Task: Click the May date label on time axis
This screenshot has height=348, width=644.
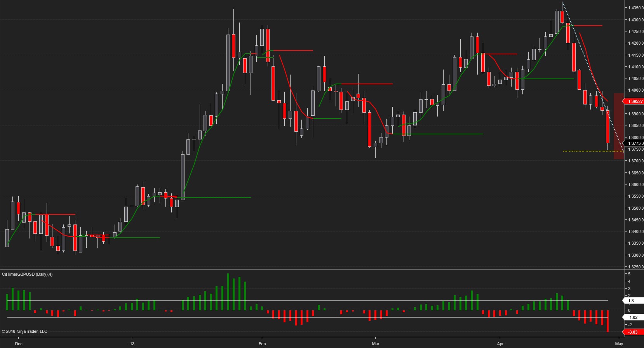Action: [x=619, y=344]
